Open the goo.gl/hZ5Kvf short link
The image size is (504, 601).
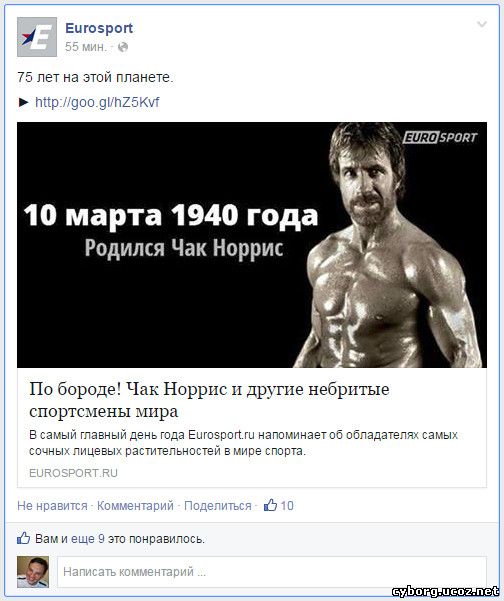(97, 102)
